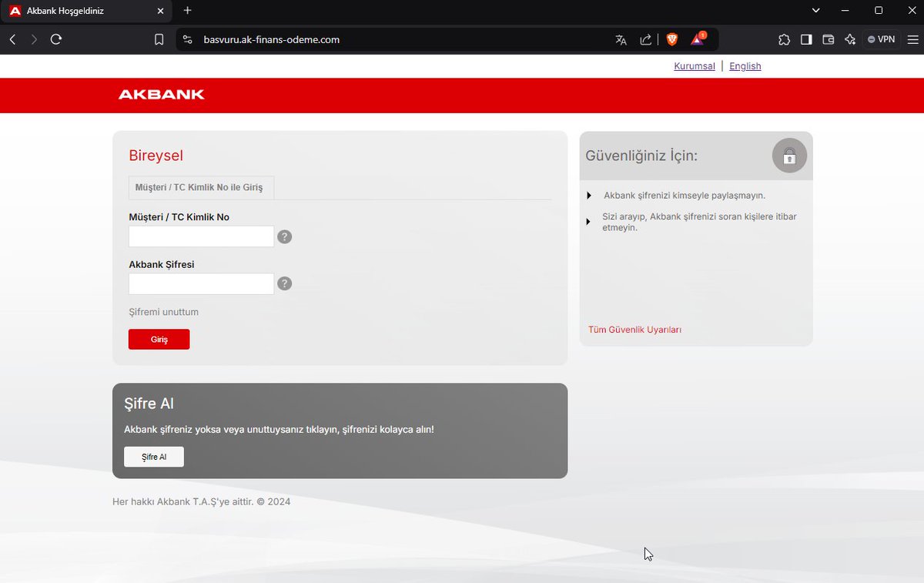Select the Akbank Hoşgeldiniz browser tab
Screen dimensions: 924x583
pyautogui.click(x=86, y=11)
